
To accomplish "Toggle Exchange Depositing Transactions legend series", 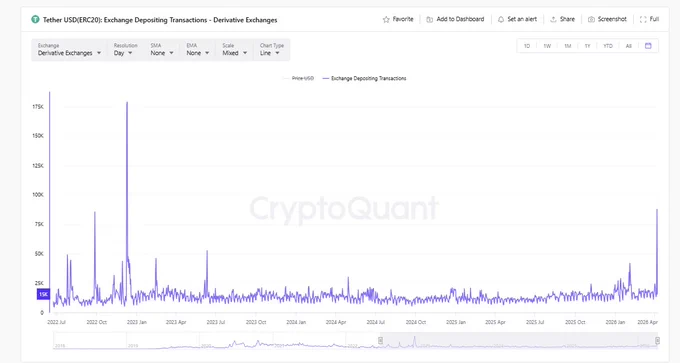I will pos(364,78).
